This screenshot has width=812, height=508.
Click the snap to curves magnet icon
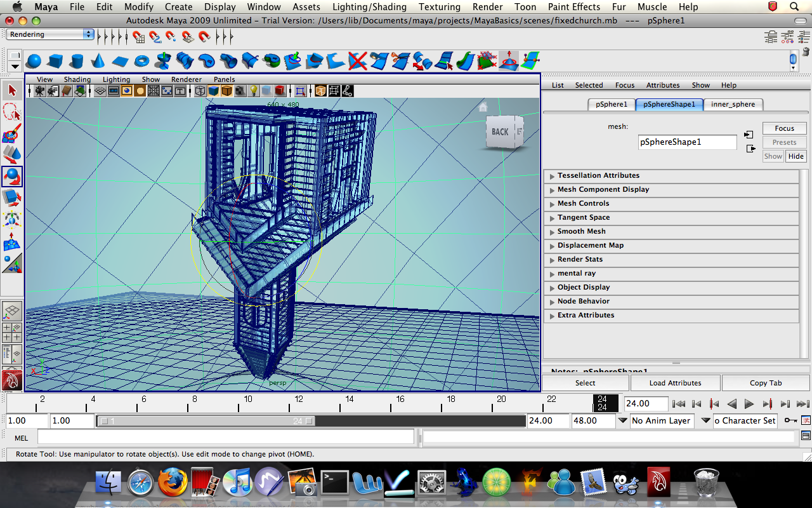[155, 37]
